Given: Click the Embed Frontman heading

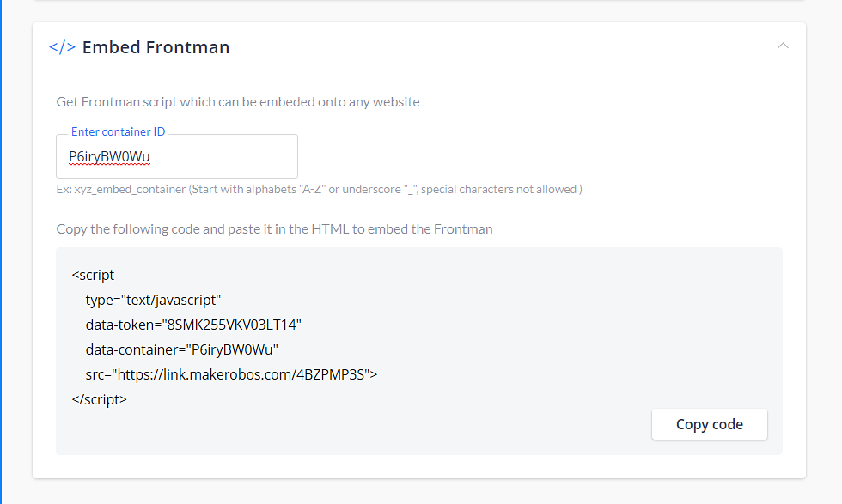Looking at the screenshot, I should click(156, 47).
